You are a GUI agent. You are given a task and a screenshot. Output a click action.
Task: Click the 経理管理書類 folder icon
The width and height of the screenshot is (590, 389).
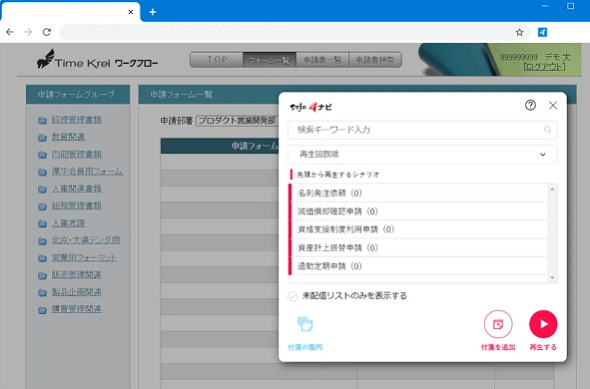[x=42, y=120]
